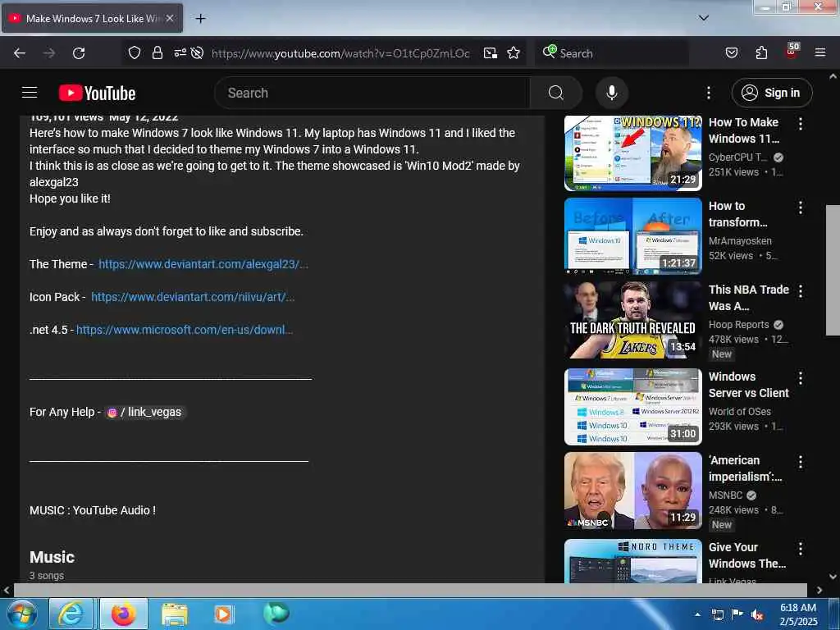Click the This NBA Trade Was A... title
This screenshot has height=630, width=840.
tap(748, 297)
